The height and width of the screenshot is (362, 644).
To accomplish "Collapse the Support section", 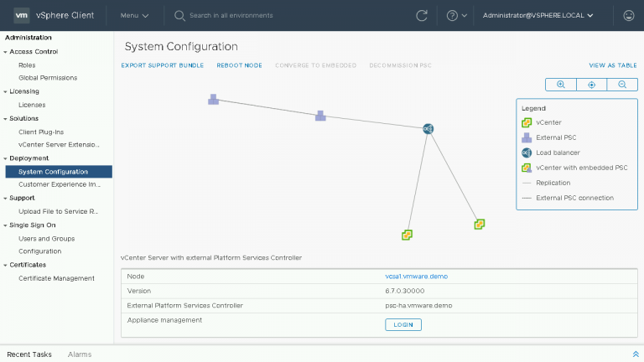I will click(x=5, y=199).
